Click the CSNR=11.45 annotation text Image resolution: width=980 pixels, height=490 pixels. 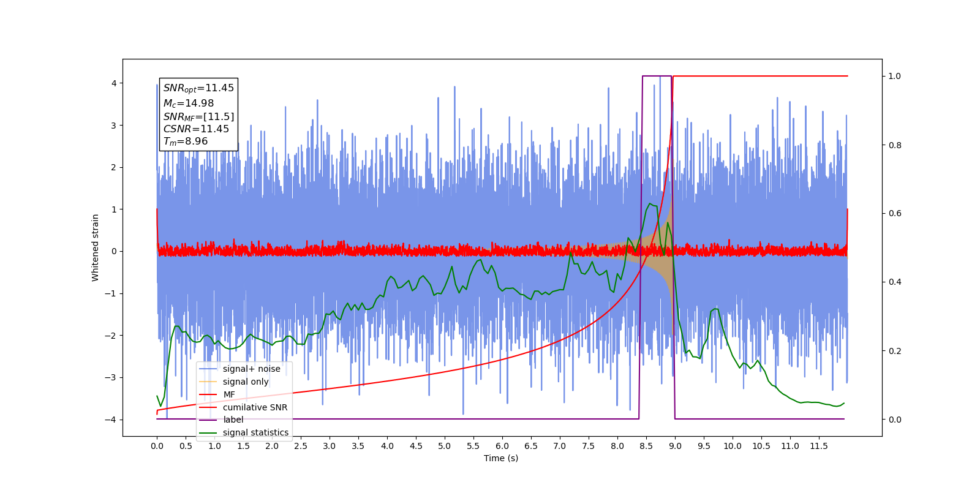click(x=196, y=129)
